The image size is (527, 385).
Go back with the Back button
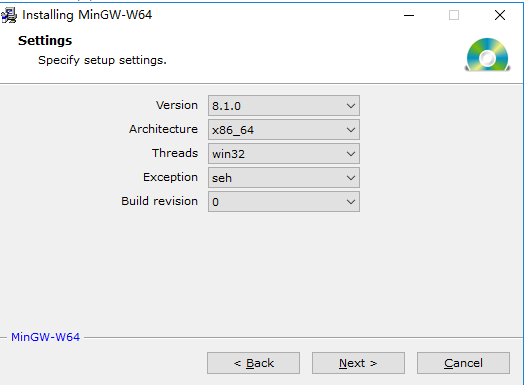pyautogui.click(x=253, y=363)
